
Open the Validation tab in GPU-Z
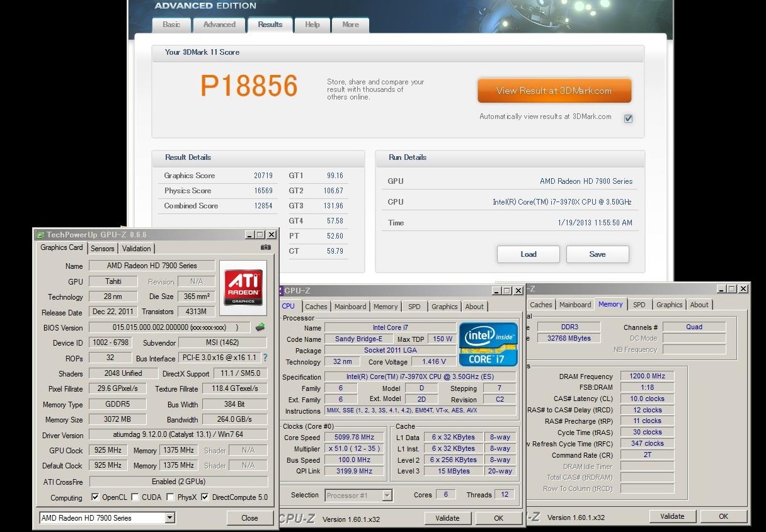pyautogui.click(x=137, y=249)
